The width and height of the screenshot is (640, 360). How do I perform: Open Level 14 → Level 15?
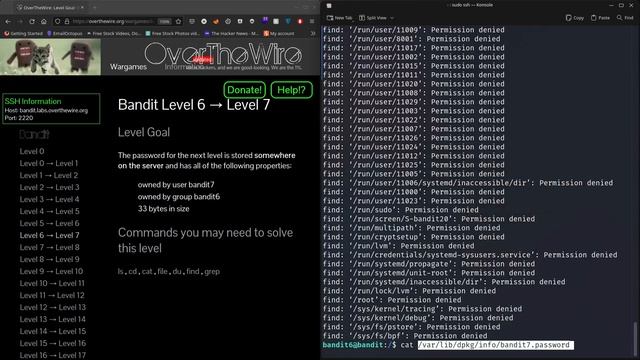(53, 331)
